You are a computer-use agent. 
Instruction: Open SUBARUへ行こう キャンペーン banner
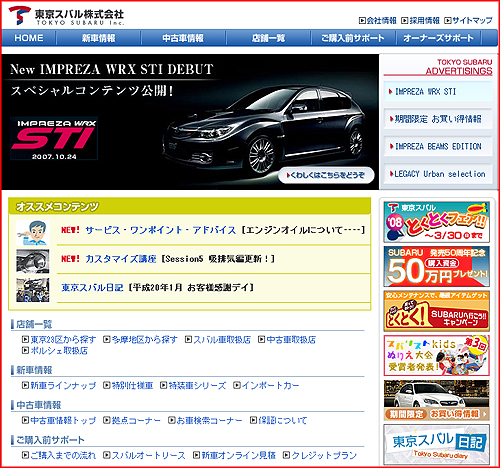tap(437, 311)
